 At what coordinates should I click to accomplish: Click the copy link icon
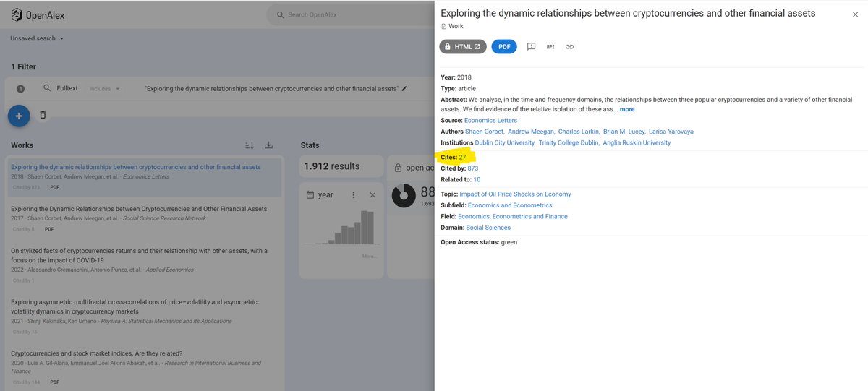coord(569,46)
